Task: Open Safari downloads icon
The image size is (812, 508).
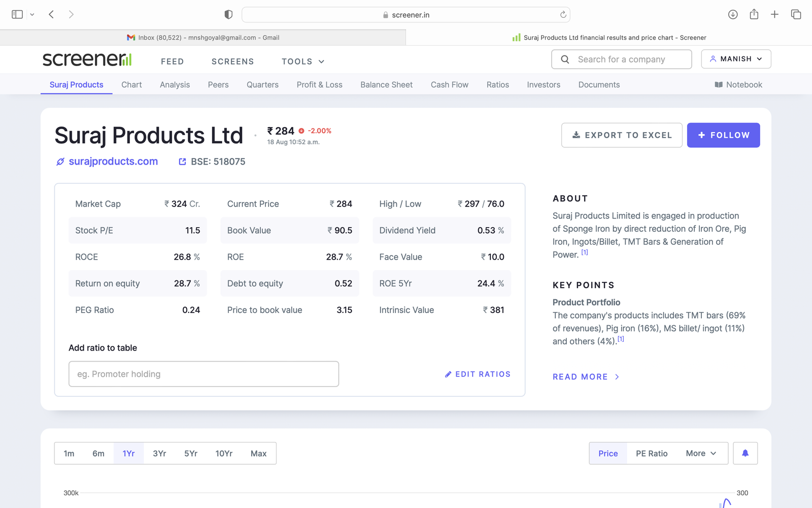Action: click(x=732, y=15)
